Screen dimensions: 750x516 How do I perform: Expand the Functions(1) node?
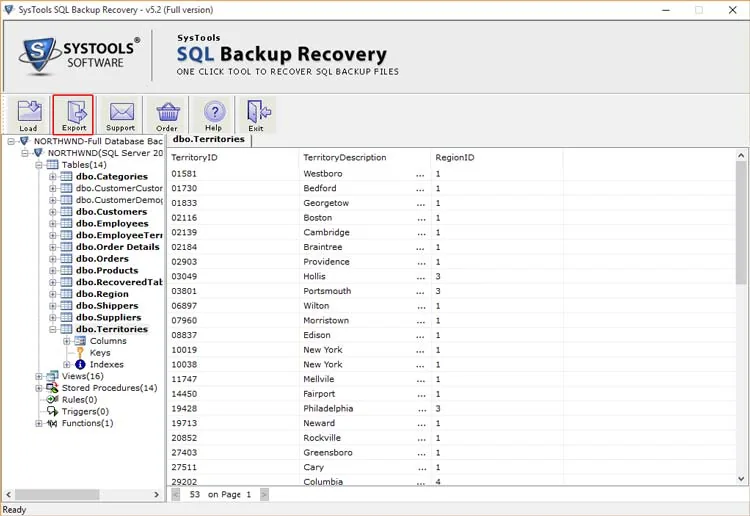click(39, 423)
